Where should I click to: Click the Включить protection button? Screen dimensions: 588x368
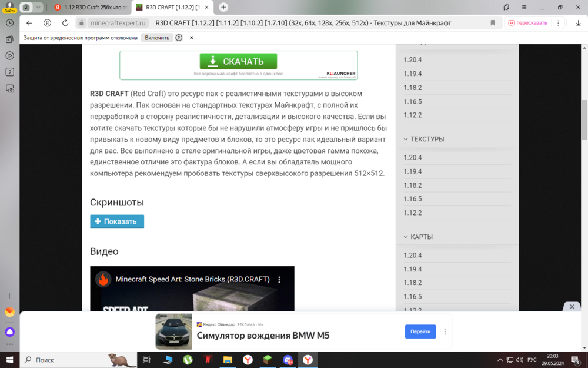click(x=157, y=38)
